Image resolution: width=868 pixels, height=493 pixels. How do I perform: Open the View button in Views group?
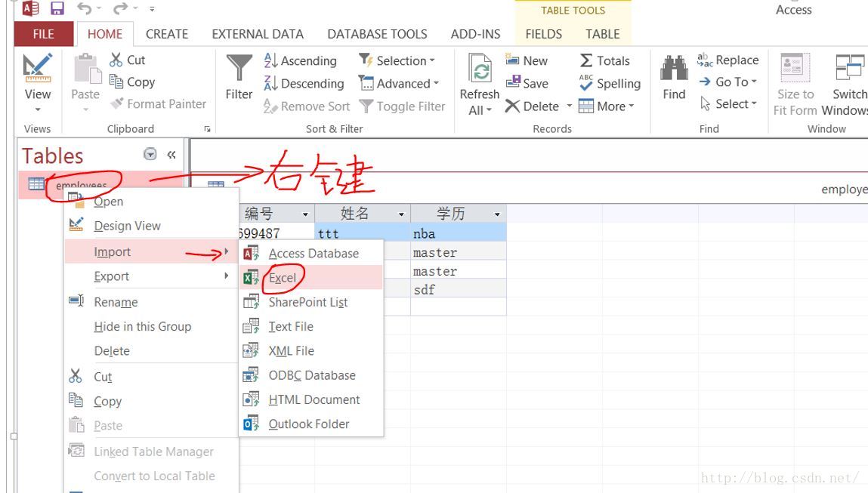pos(38,82)
